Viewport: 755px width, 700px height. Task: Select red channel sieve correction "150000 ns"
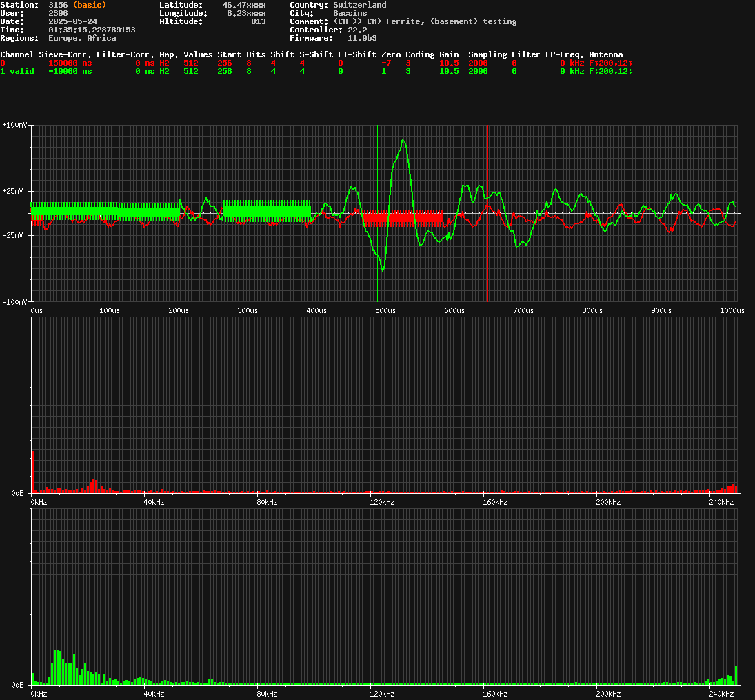click(x=70, y=63)
